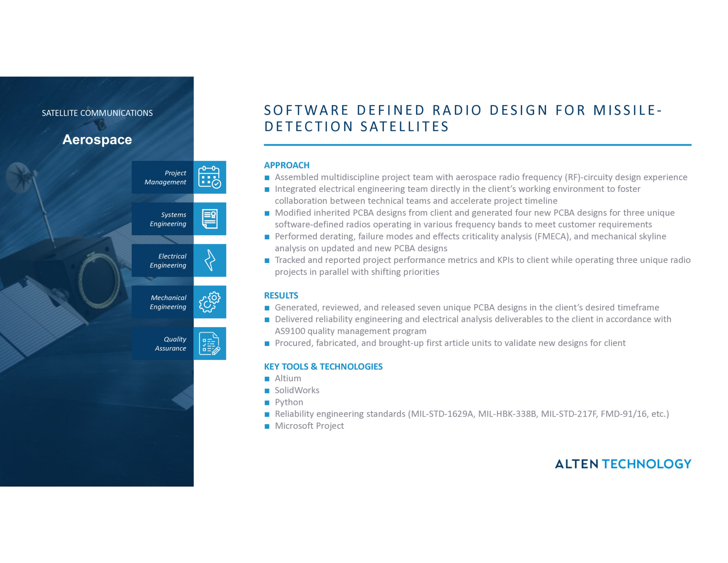Screen dimensions: 728x563
Task: Select the Electrical Engineering sidebar label
Action: 168,260
